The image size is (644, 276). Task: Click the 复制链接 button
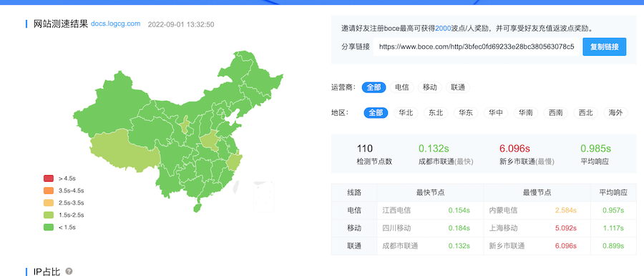point(604,46)
